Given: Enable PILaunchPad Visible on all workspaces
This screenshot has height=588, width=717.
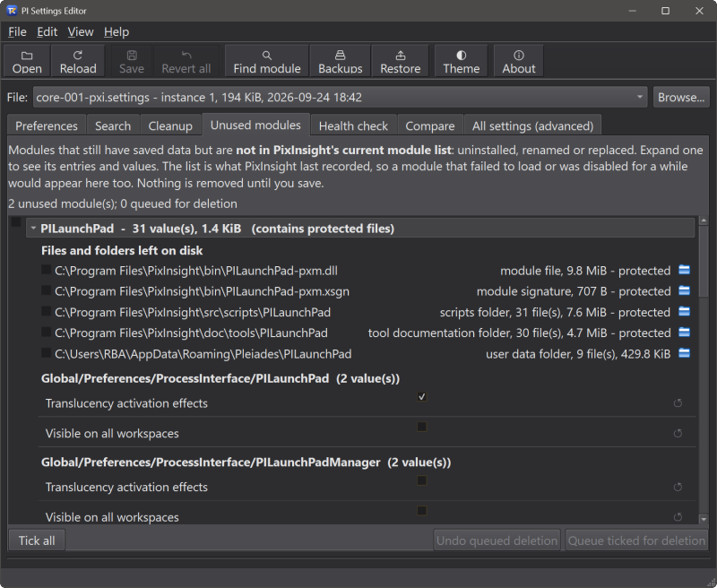Looking at the screenshot, I should tap(421, 427).
